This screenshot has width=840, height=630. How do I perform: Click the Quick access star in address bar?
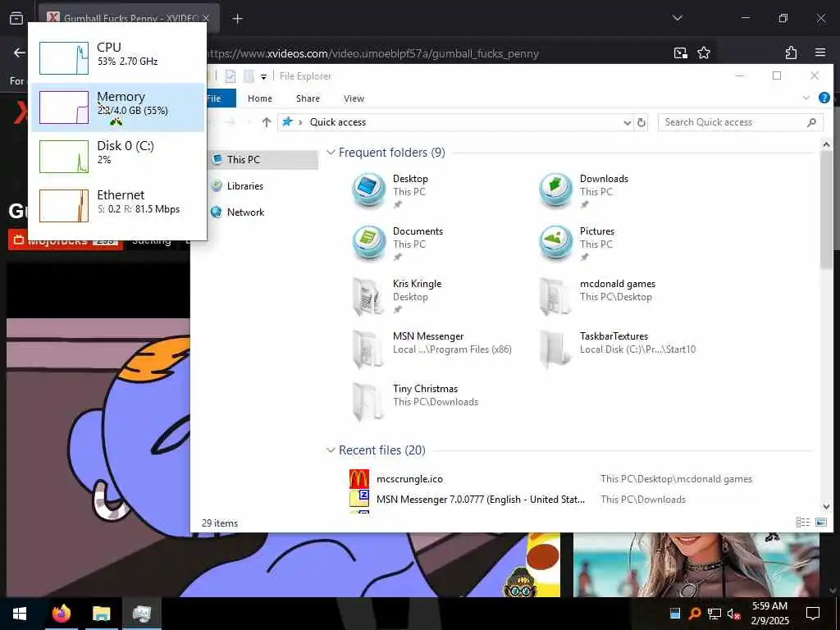(x=288, y=122)
